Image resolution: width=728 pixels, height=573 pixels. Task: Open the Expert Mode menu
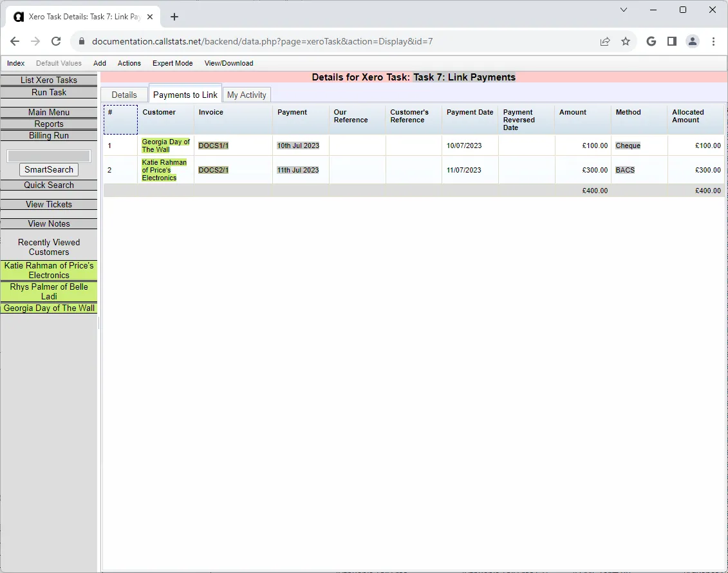click(x=173, y=63)
